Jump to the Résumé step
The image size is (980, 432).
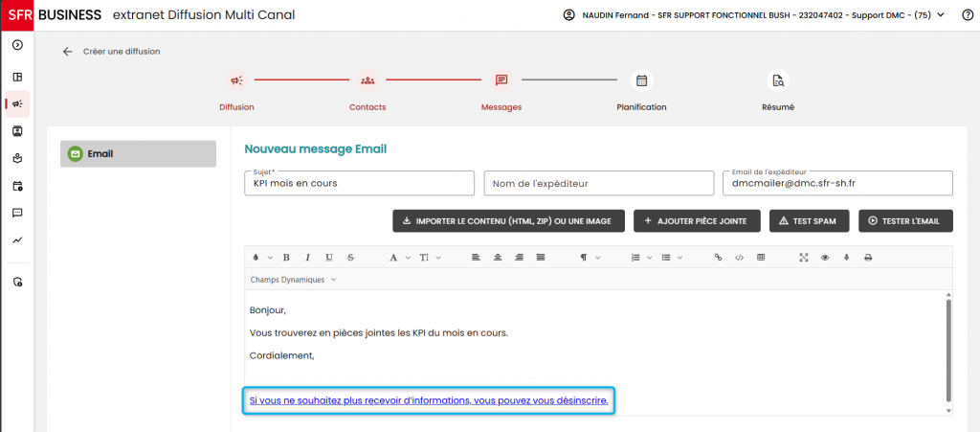pyautogui.click(x=778, y=91)
